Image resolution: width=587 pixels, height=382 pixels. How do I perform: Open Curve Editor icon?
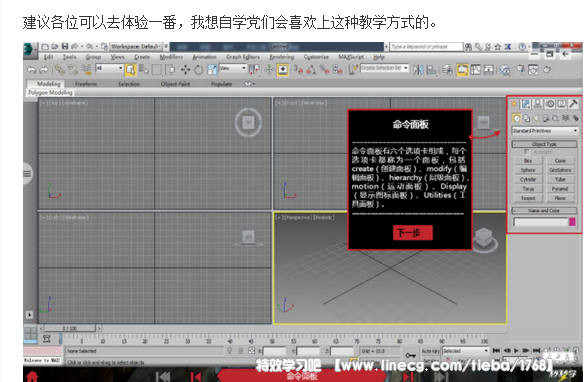476,70
